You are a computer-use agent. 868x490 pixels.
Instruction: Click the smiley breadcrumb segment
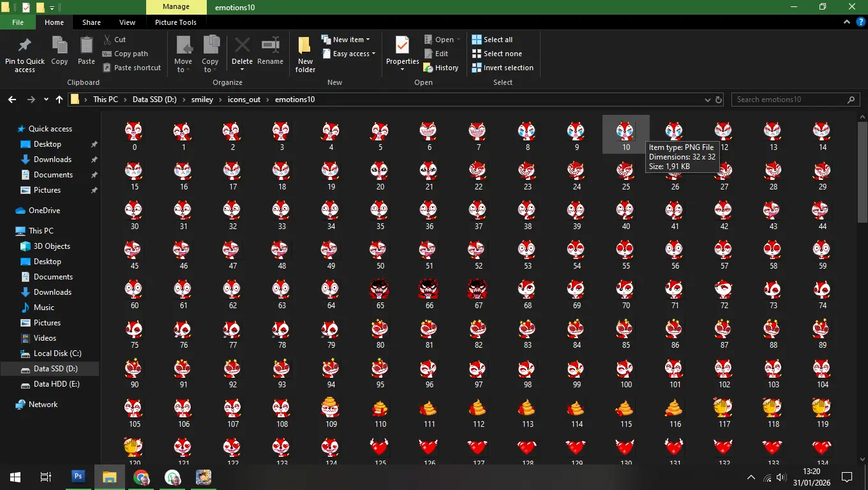[202, 100]
